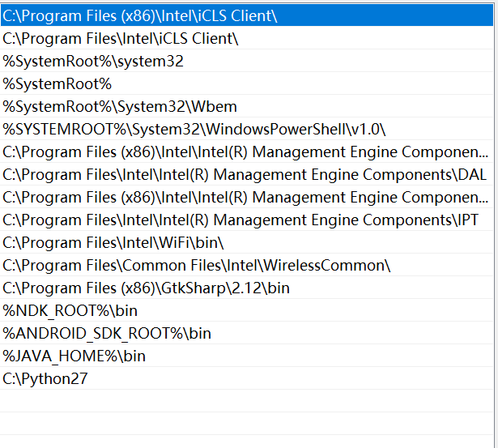This screenshot has height=448, width=498.
Task: Select C:\Program Files\Intel\iCLS Client\ entry
Action: 121,38
